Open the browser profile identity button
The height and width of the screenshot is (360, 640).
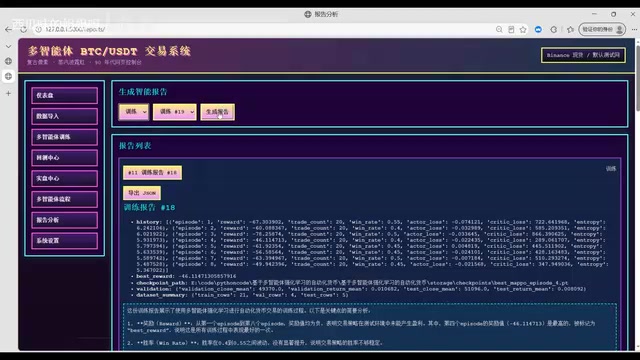[602, 29]
